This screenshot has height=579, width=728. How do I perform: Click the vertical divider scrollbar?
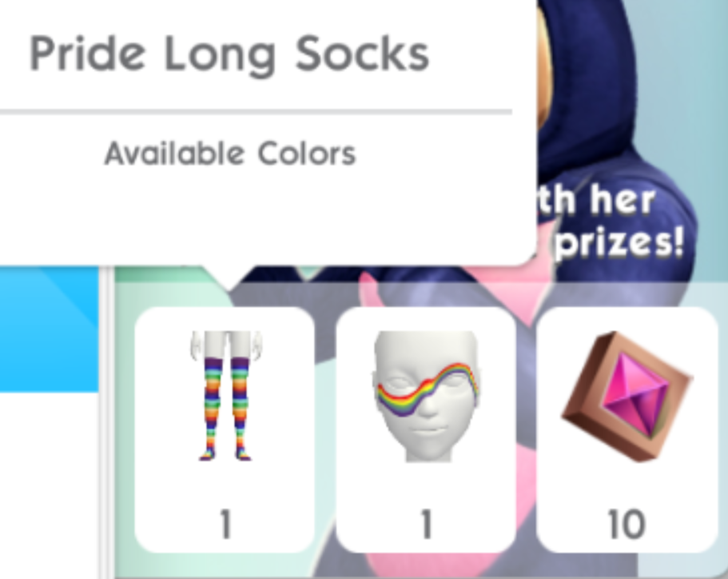click(x=106, y=422)
